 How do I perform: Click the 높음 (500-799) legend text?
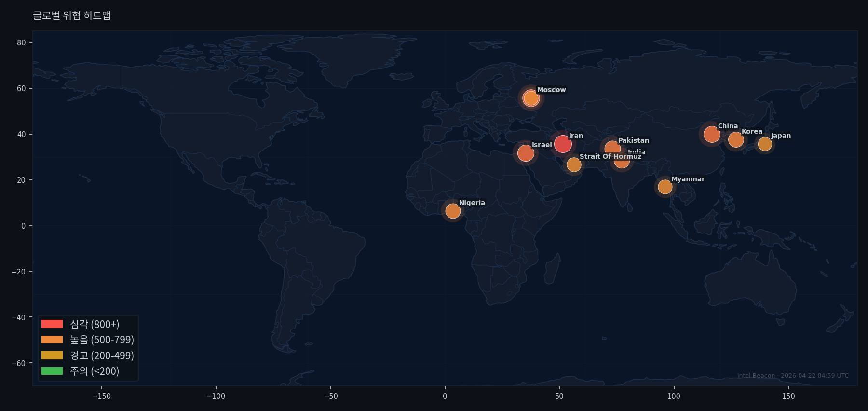[x=102, y=340]
